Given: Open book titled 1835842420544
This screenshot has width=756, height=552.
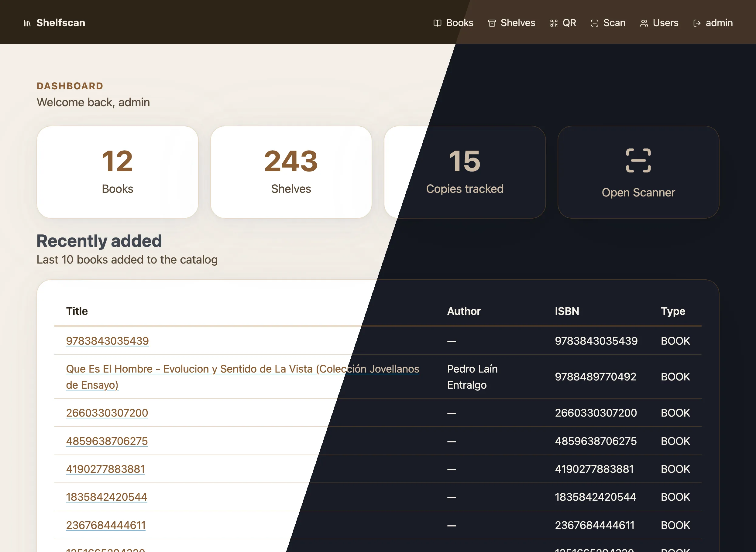Looking at the screenshot, I should tap(107, 497).
